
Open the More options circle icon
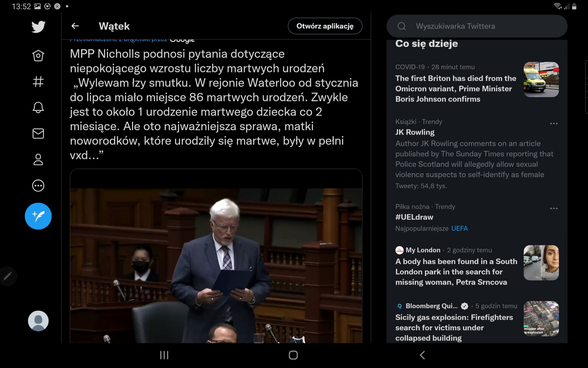38,186
